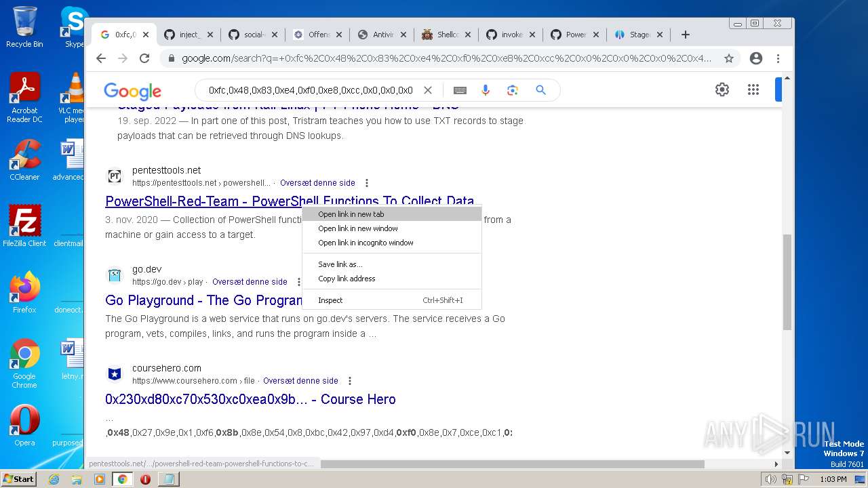Screen dimensions: 868x488
Task: Choose 'Inspect' from context menu
Action: (392, 300)
